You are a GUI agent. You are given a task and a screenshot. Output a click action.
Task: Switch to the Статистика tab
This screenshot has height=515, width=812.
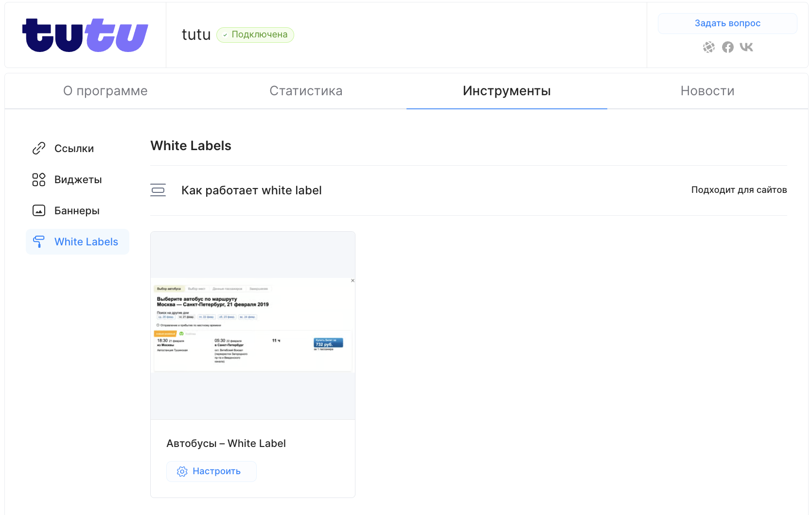[x=306, y=91]
